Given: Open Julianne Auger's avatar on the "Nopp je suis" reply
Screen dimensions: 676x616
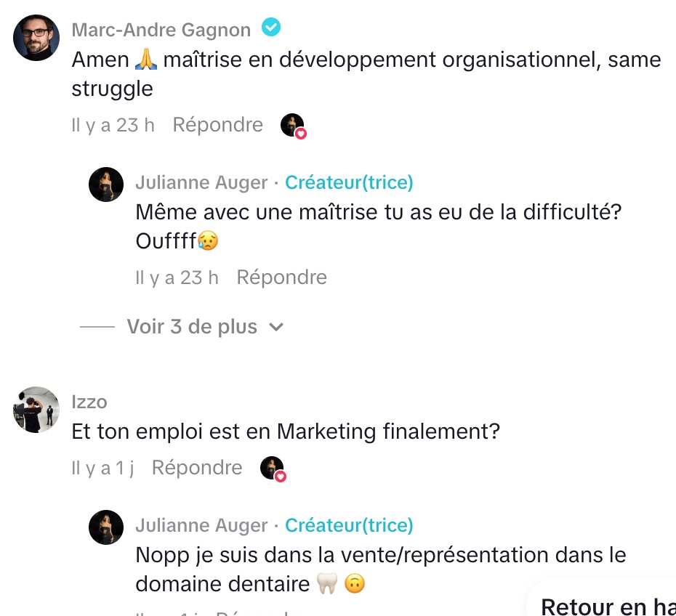Looking at the screenshot, I should point(106,527).
